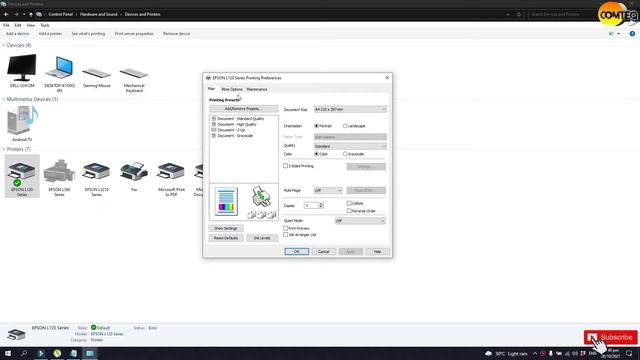This screenshot has width=640, height=360.
Task: Click OK in Printing Preferences
Action: pyautogui.click(x=297, y=251)
